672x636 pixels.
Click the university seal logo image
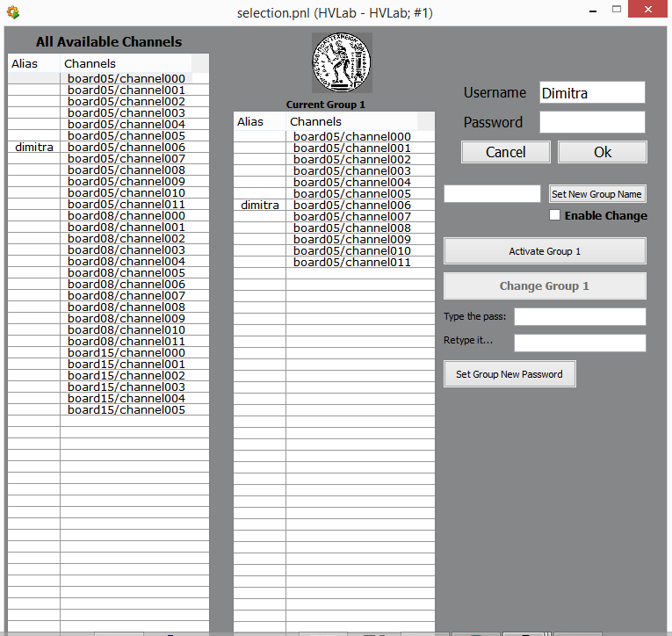[x=342, y=62]
